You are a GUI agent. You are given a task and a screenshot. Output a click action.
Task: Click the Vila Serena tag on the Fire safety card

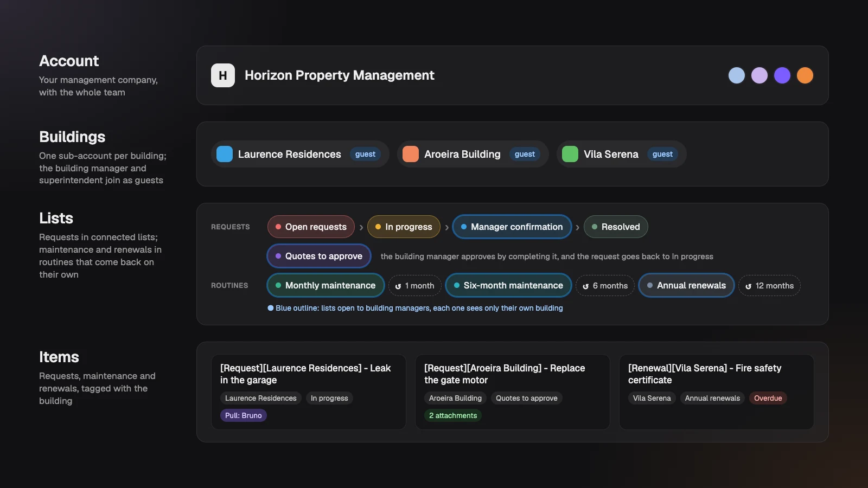point(652,398)
